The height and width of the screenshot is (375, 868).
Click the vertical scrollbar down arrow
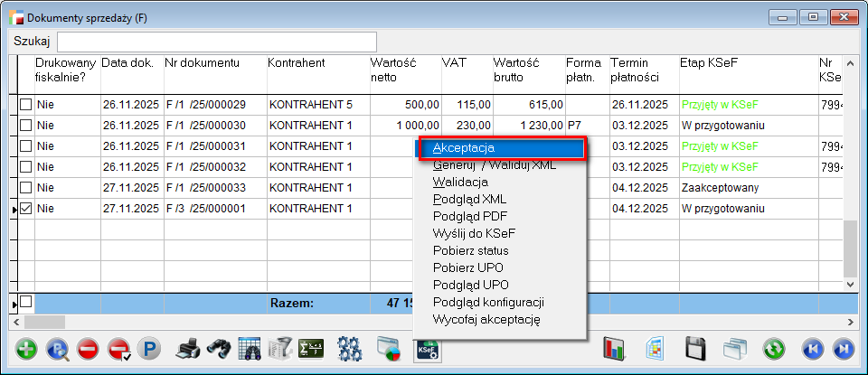point(850,283)
